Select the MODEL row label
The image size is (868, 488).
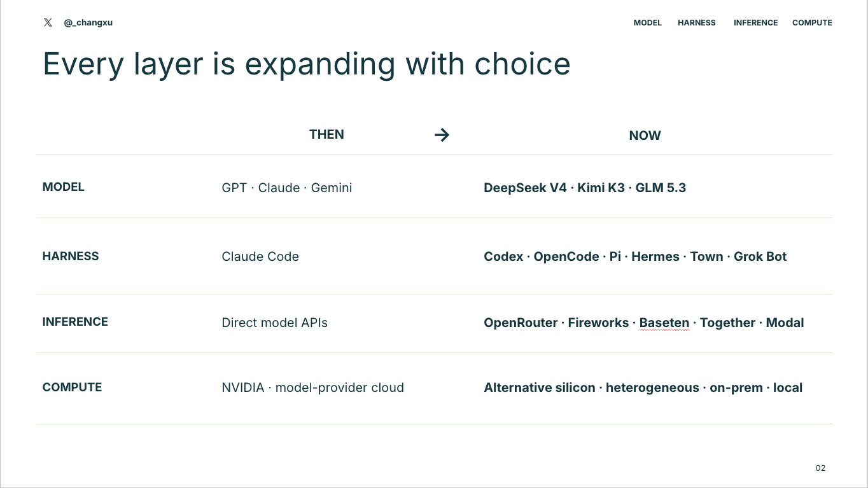pos(63,187)
